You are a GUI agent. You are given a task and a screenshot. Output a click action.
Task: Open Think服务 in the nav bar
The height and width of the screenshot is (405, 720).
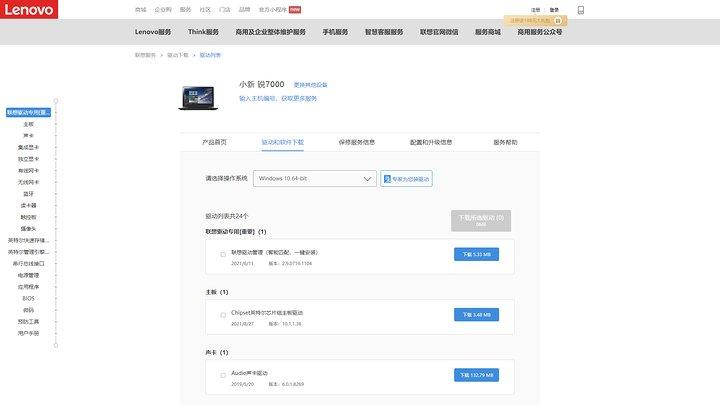(203, 32)
